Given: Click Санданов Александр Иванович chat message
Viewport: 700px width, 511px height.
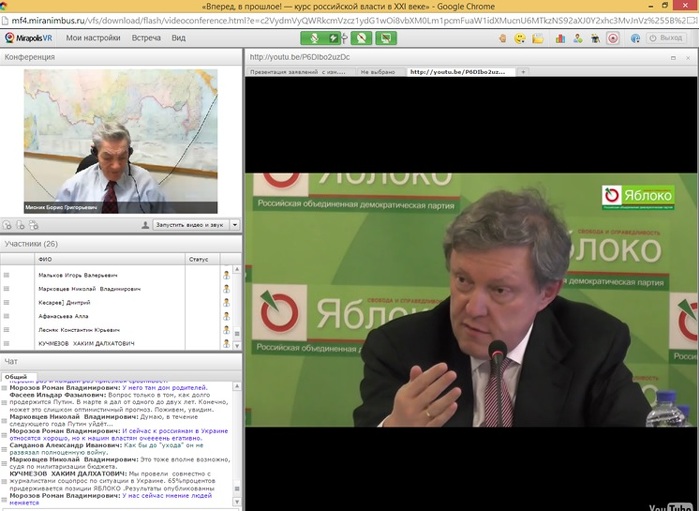Looking at the screenshot, I should click(106, 449).
